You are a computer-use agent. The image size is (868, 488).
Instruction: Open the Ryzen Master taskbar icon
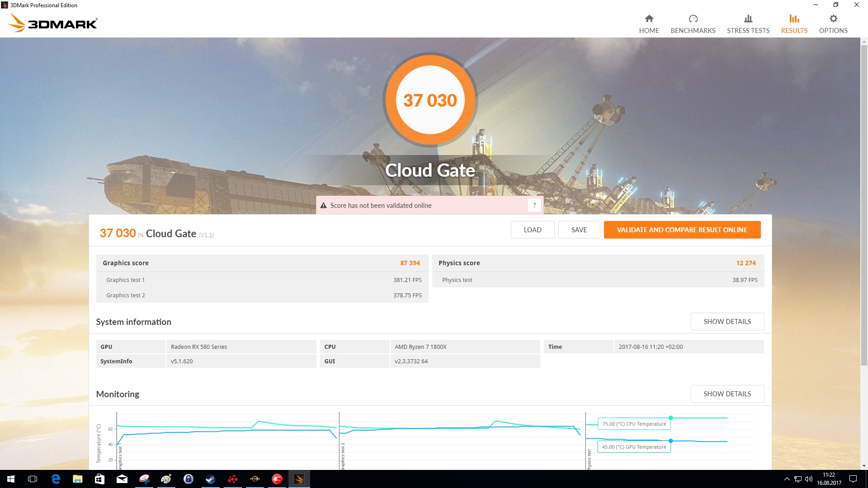255,479
